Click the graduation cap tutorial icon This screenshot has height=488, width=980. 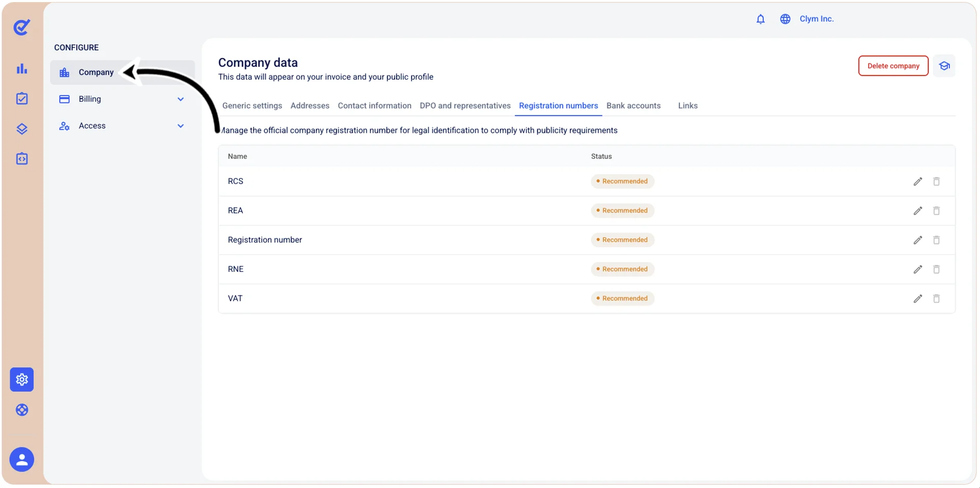click(x=944, y=66)
